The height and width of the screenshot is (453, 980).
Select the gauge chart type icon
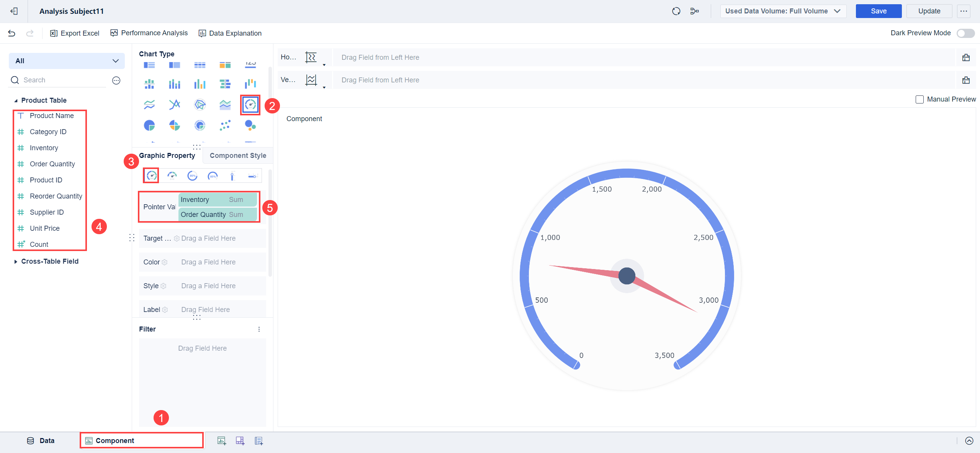pyautogui.click(x=250, y=104)
